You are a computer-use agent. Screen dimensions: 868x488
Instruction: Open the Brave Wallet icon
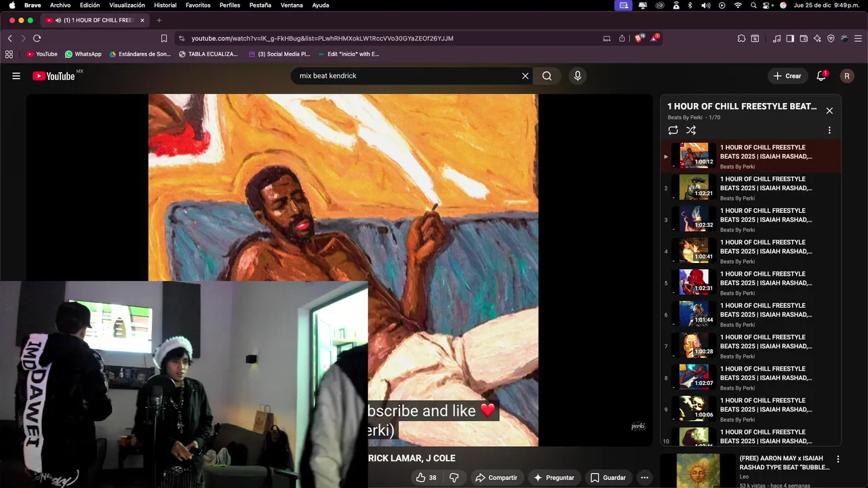(x=804, y=39)
